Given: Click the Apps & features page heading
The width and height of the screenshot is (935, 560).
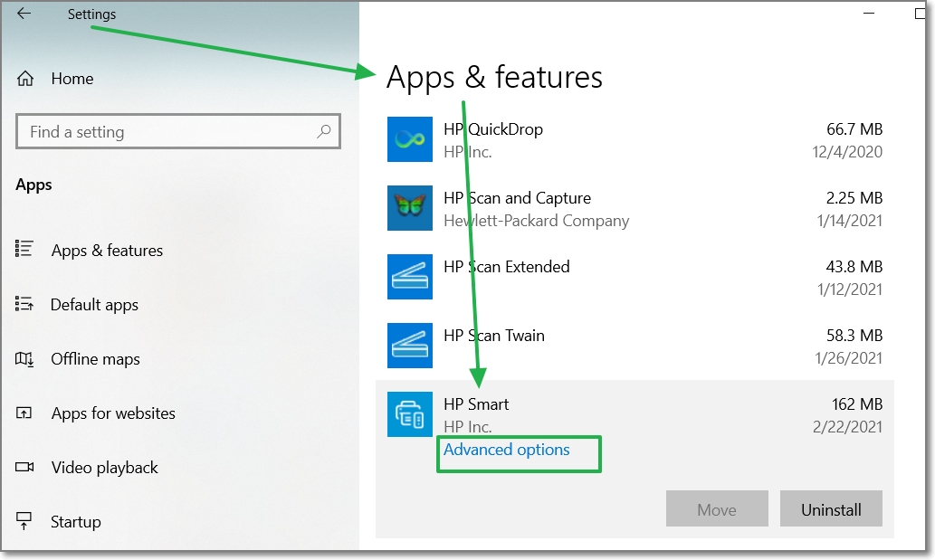Looking at the screenshot, I should 494,78.
